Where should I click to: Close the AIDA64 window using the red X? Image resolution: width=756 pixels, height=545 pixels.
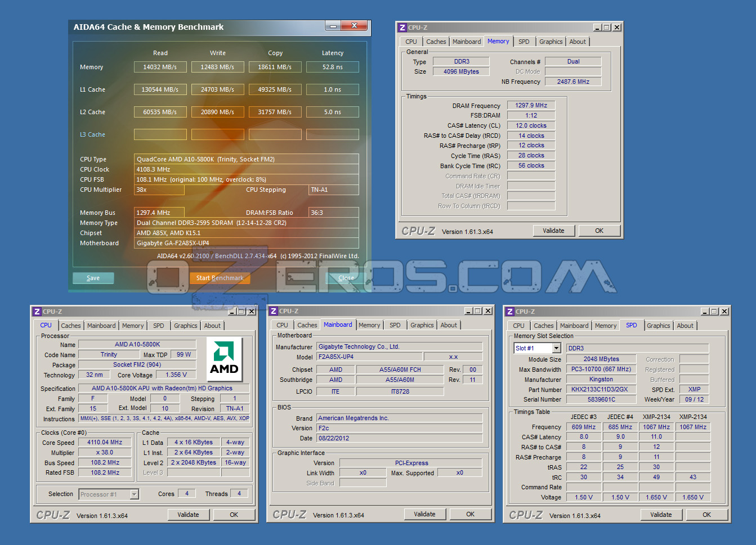point(355,26)
